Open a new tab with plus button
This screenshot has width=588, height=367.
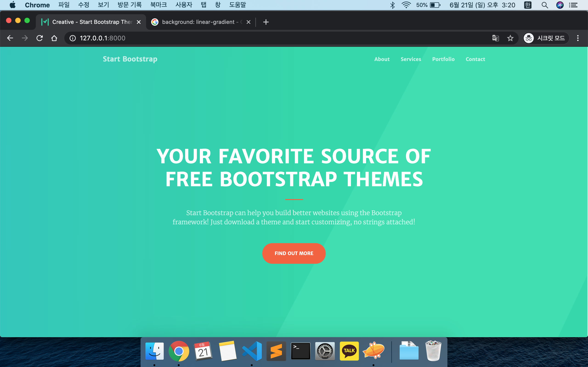tap(266, 22)
